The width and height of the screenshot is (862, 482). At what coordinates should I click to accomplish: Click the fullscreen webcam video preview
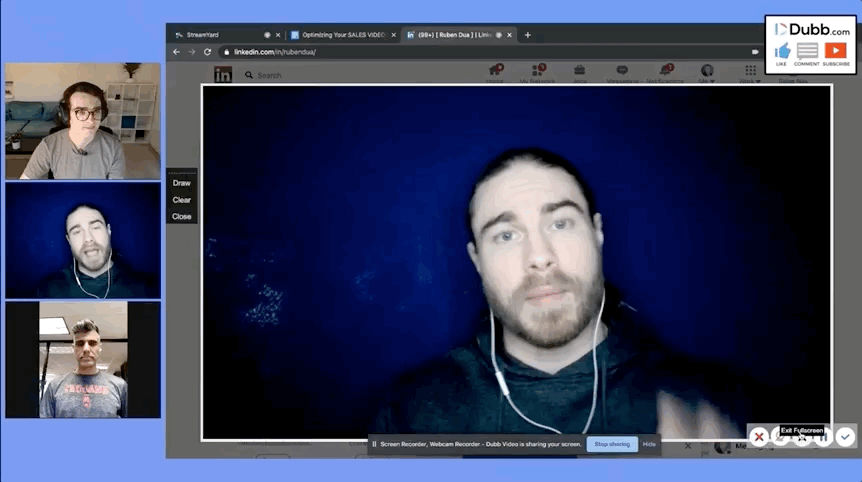point(517,262)
